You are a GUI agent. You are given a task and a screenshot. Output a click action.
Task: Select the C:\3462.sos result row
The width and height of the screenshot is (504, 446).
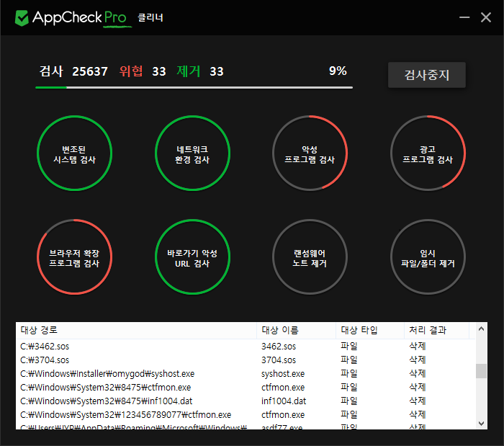click(137, 347)
